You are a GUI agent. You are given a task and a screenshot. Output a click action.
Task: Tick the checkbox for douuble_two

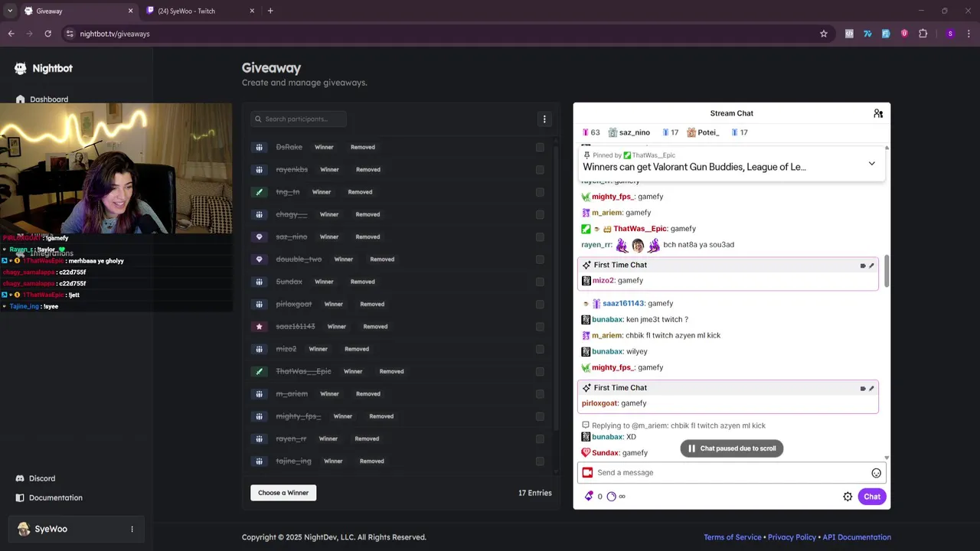(x=540, y=259)
